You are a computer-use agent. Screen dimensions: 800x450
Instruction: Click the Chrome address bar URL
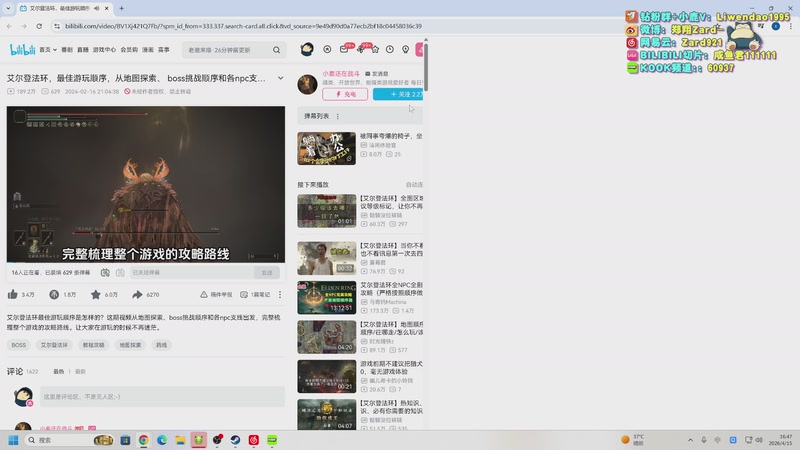click(x=243, y=26)
